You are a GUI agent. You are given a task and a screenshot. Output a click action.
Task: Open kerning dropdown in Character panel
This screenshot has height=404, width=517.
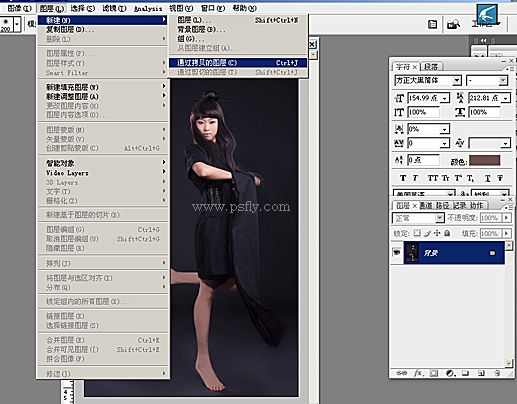tap(506, 143)
